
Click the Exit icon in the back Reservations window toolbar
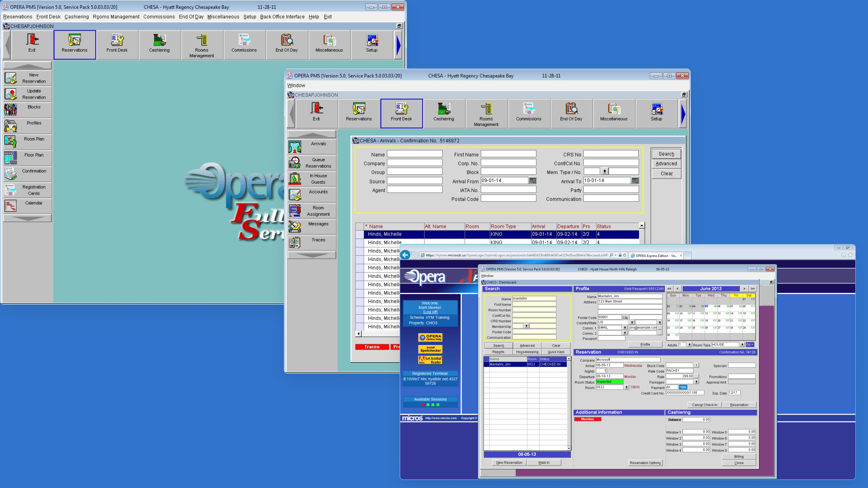coord(32,45)
